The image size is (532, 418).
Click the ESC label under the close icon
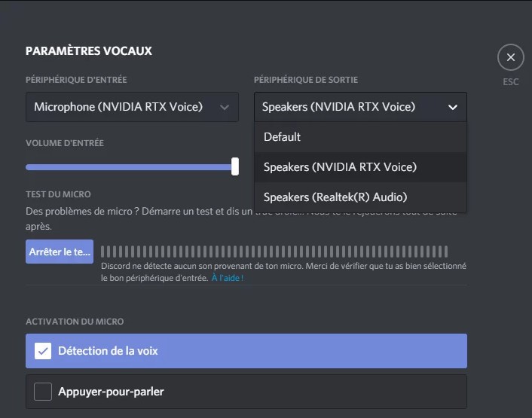coord(510,82)
